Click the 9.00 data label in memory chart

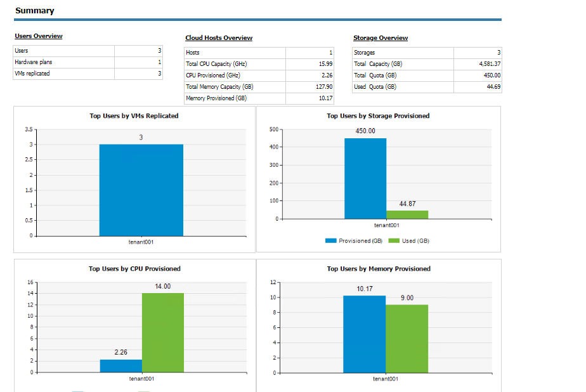pyautogui.click(x=407, y=298)
